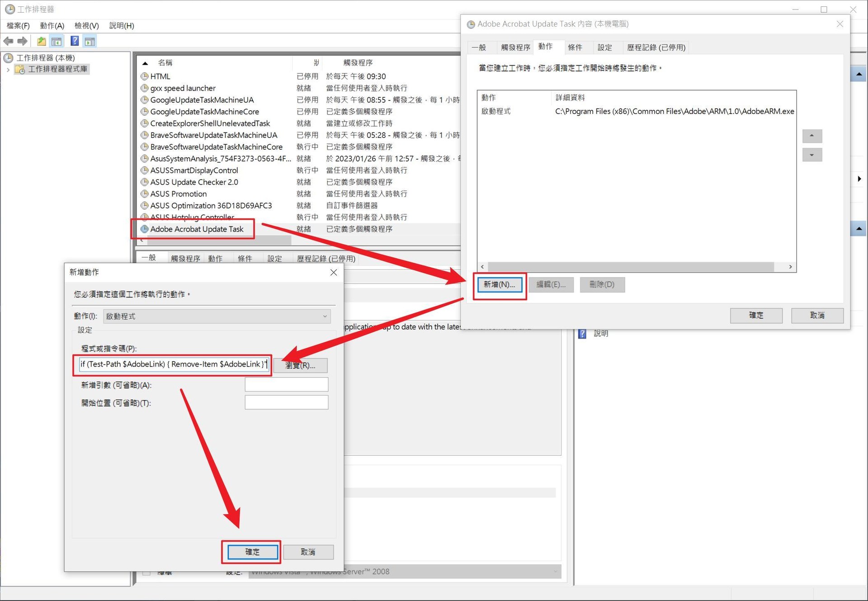
Task: Show/hide action pane toolbar icon
Action: (90, 41)
